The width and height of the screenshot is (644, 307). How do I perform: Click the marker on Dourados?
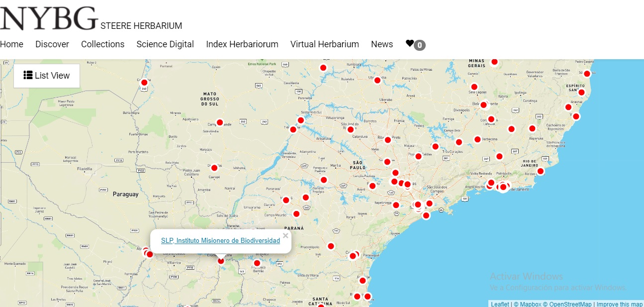coord(214,168)
